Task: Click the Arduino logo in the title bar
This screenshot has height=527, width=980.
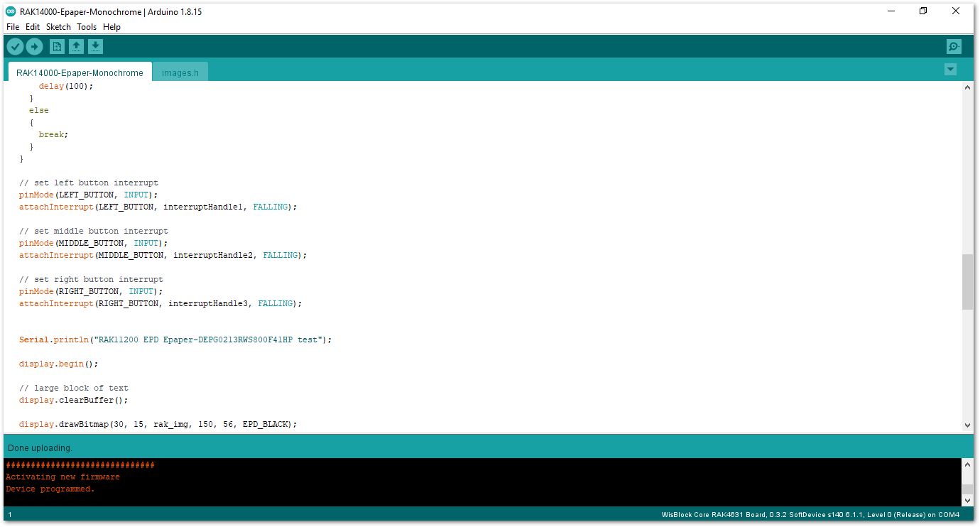Action: coord(11,11)
